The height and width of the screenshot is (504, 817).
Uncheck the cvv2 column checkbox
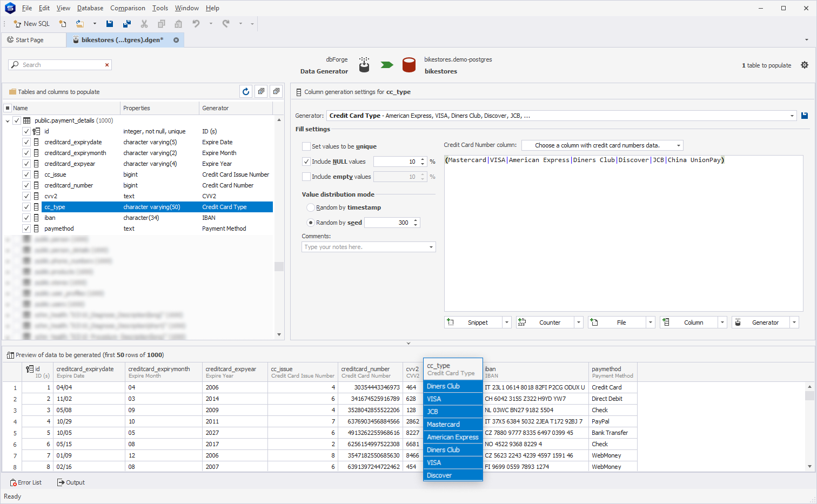pyautogui.click(x=26, y=196)
